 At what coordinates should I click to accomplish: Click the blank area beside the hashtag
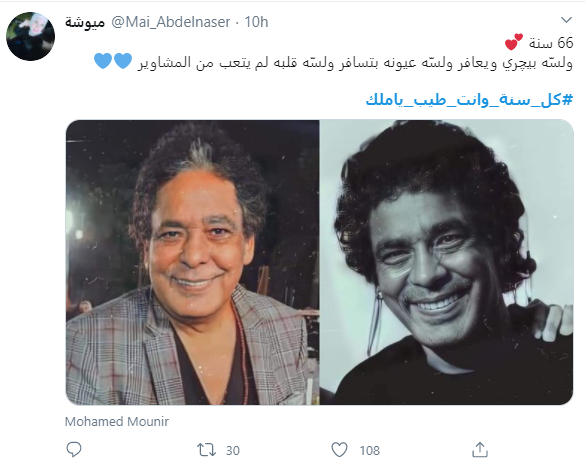click(x=215, y=100)
